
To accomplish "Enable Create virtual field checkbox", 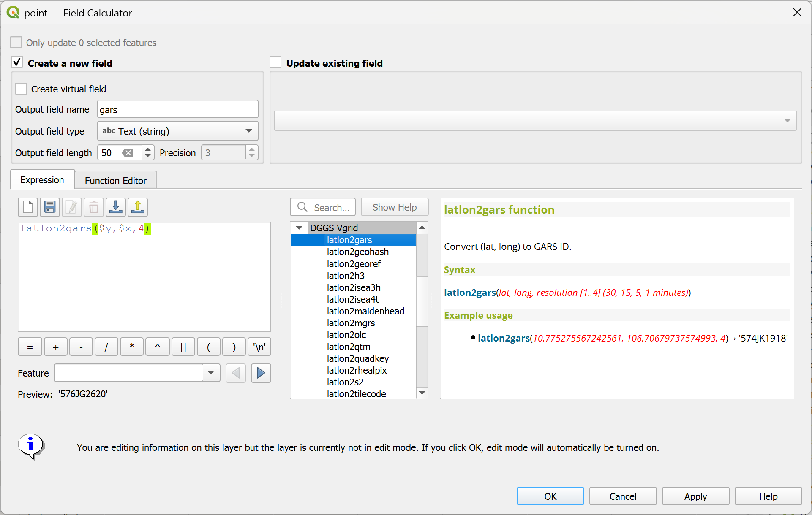I will (x=21, y=89).
